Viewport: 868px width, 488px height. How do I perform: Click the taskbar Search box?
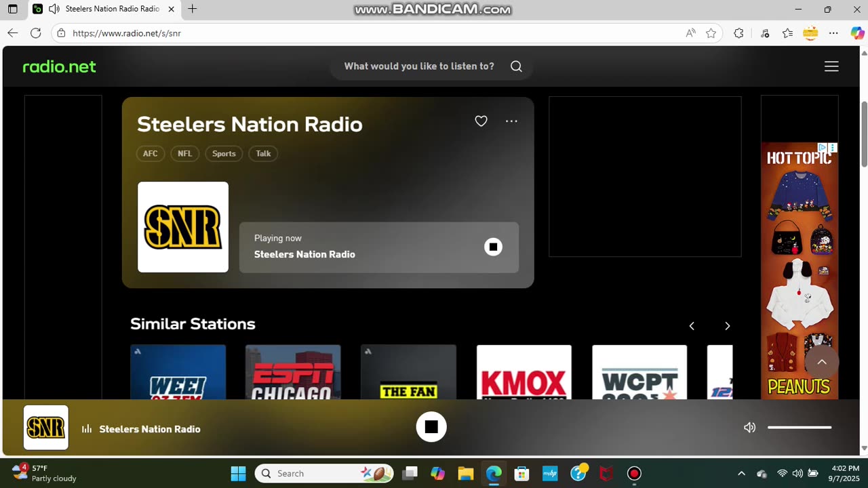click(x=325, y=473)
